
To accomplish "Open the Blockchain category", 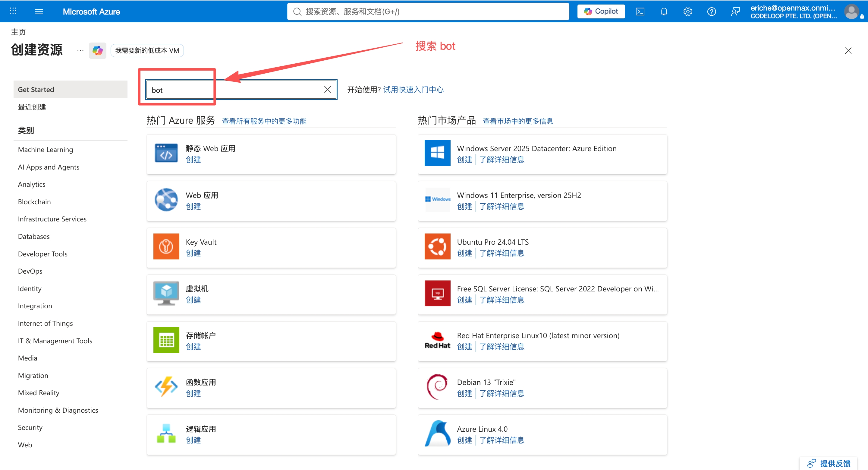I will click(x=34, y=202).
